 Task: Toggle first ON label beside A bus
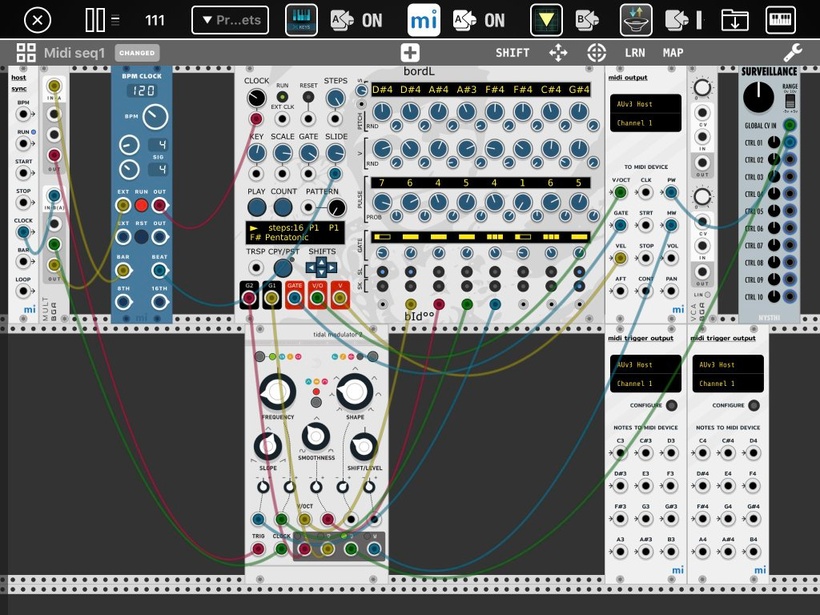tap(372, 20)
